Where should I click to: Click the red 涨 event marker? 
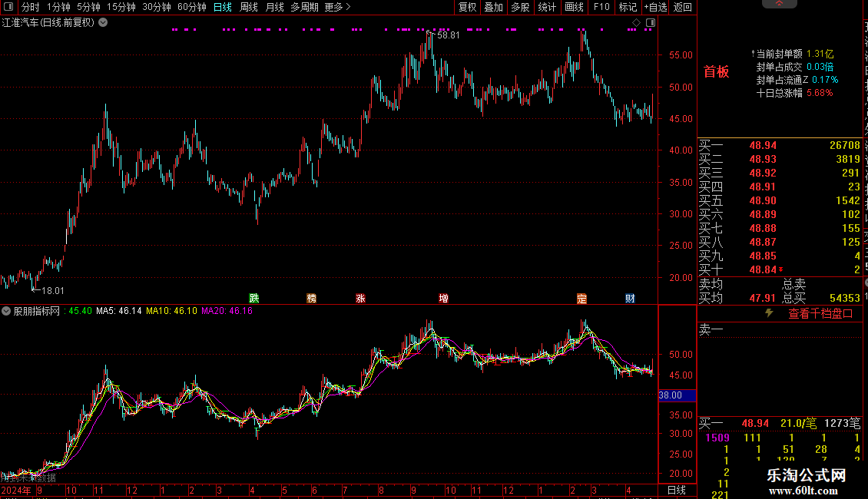point(360,298)
